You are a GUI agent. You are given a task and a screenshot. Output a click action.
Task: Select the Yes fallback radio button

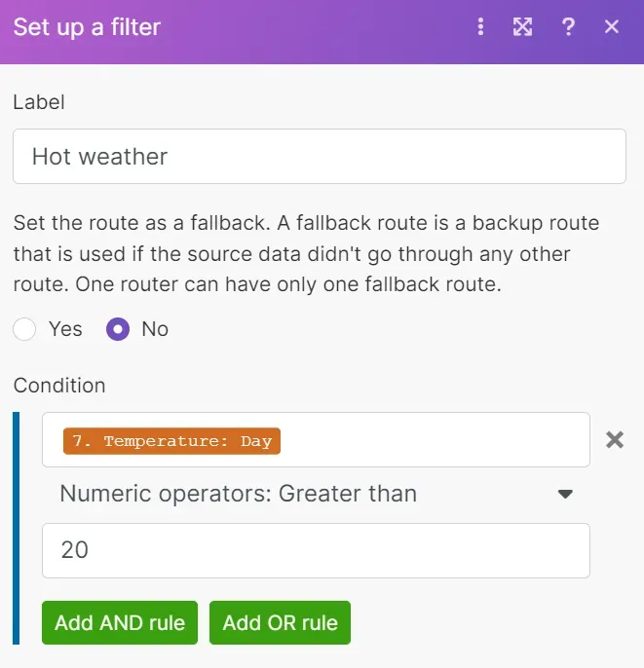24,329
